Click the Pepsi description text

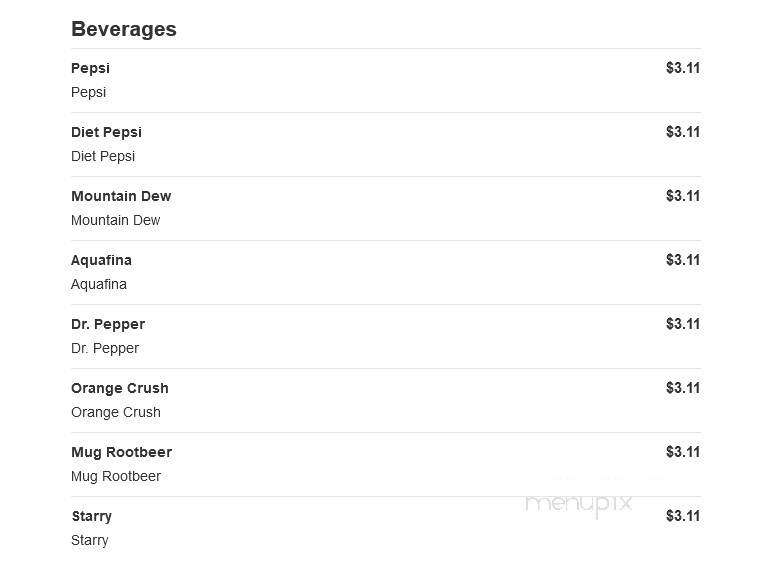coord(88,92)
